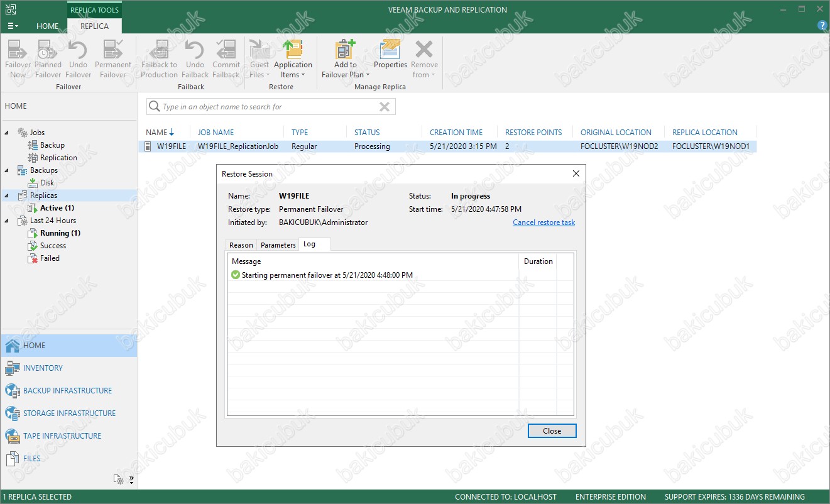Collapse the Backups tree node

8,170
